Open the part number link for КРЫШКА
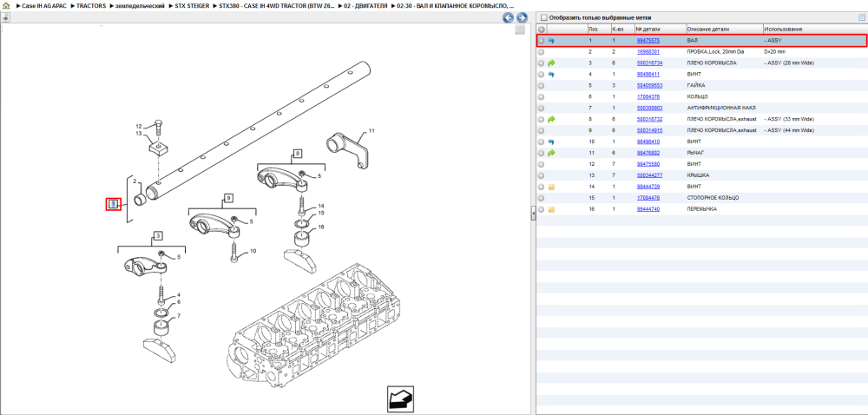Screen dimensions: 868x415 coord(649,175)
